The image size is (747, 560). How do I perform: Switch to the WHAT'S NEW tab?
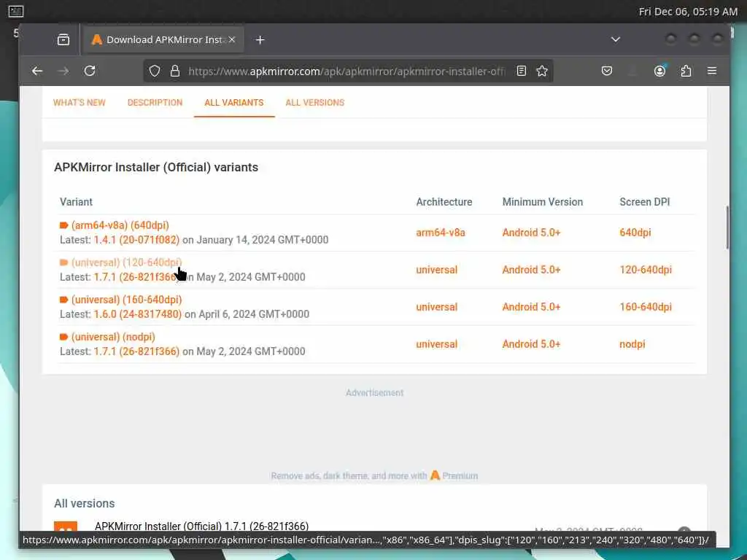tap(79, 102)
